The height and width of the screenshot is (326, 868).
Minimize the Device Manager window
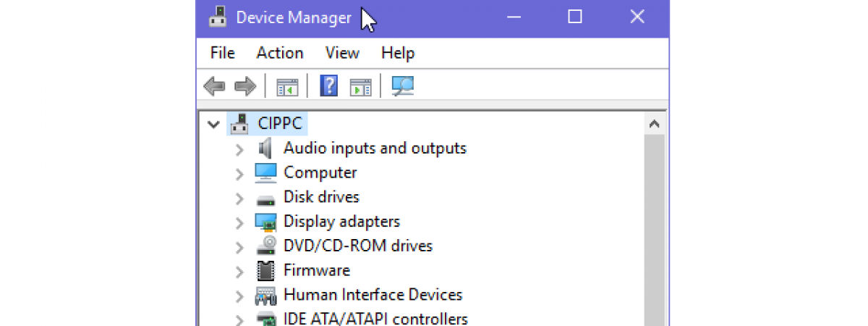coord(513,17)
